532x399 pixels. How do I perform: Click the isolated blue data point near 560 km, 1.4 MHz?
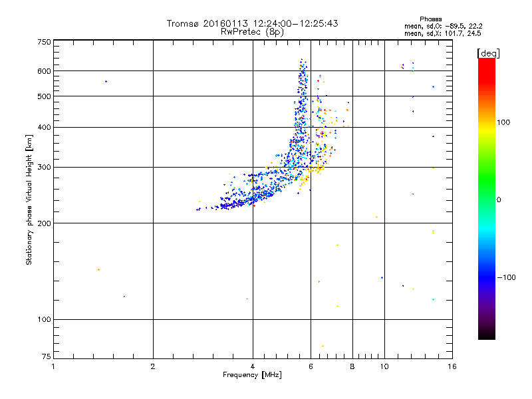point(106,81)
